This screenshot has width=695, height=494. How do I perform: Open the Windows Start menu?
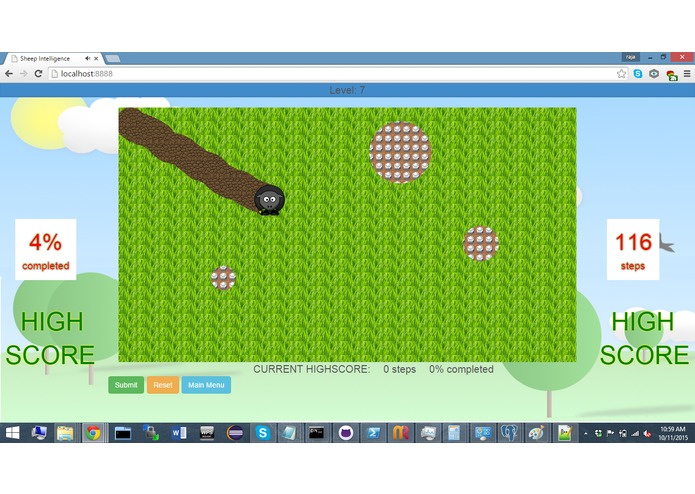tap(12, 433)
